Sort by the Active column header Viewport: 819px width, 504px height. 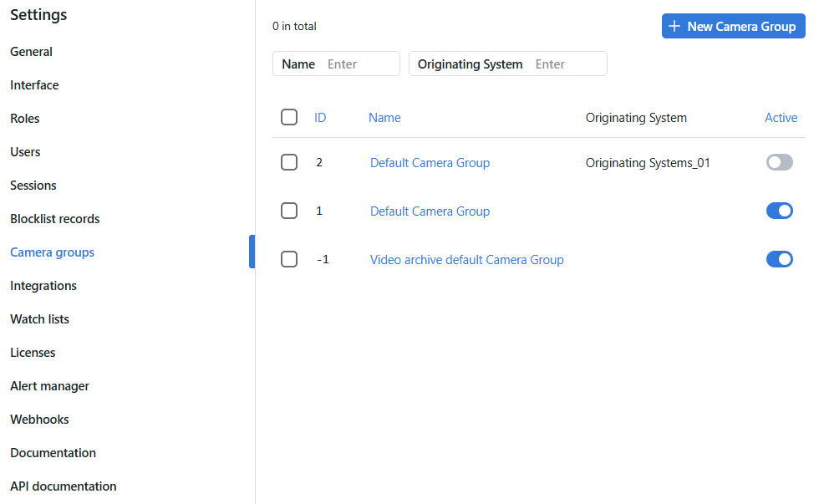(x=781, y=118)
